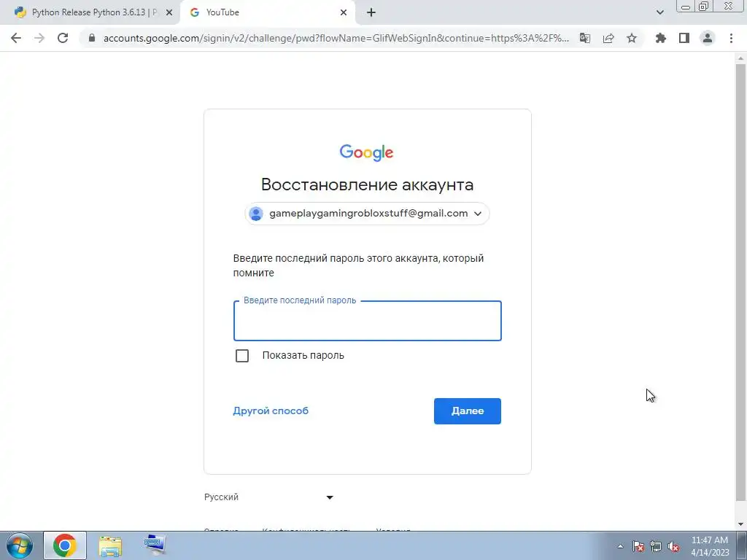
Task: Open the Windows Start button
Action: (x=19, y=545)
